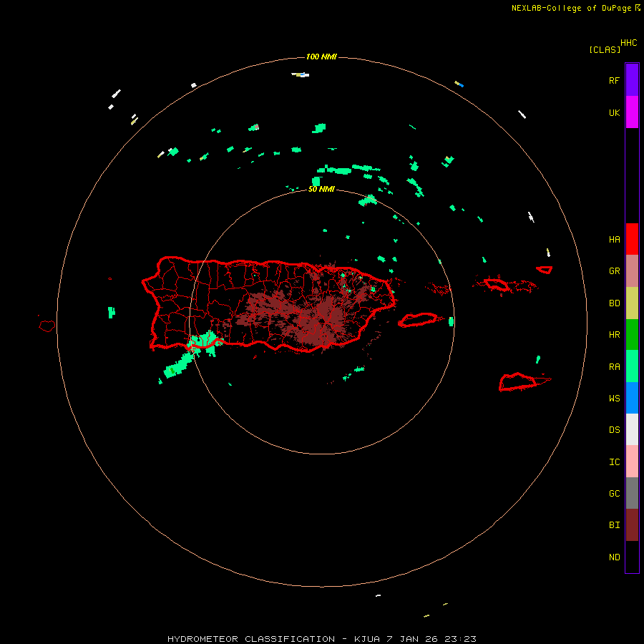Click the UK legend label
644x644 pixels.
coord(614,112)
